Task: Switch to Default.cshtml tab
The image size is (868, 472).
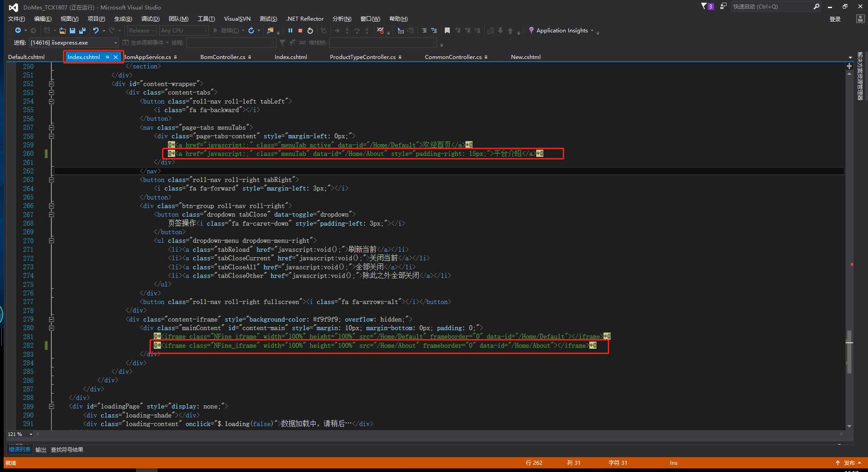Action: coord(27,57)
